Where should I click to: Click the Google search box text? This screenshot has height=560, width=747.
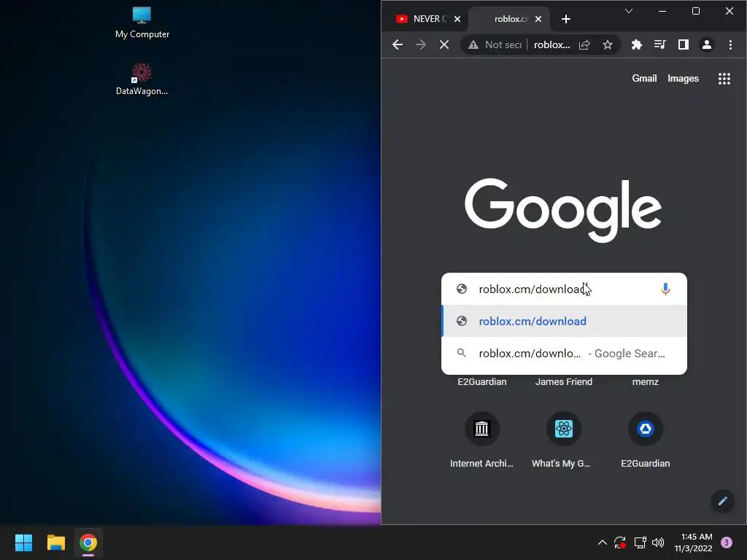[x=531, y=289]
